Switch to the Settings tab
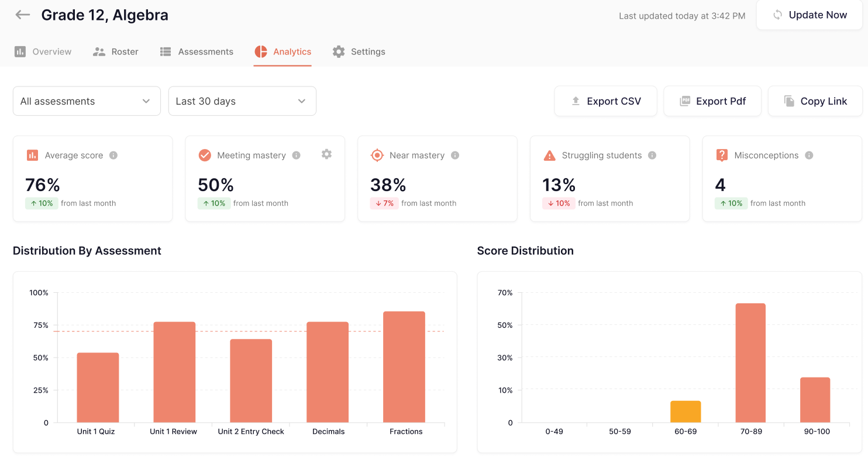The width and height of the screenshot is (868, 464). (x=359, y=51)
